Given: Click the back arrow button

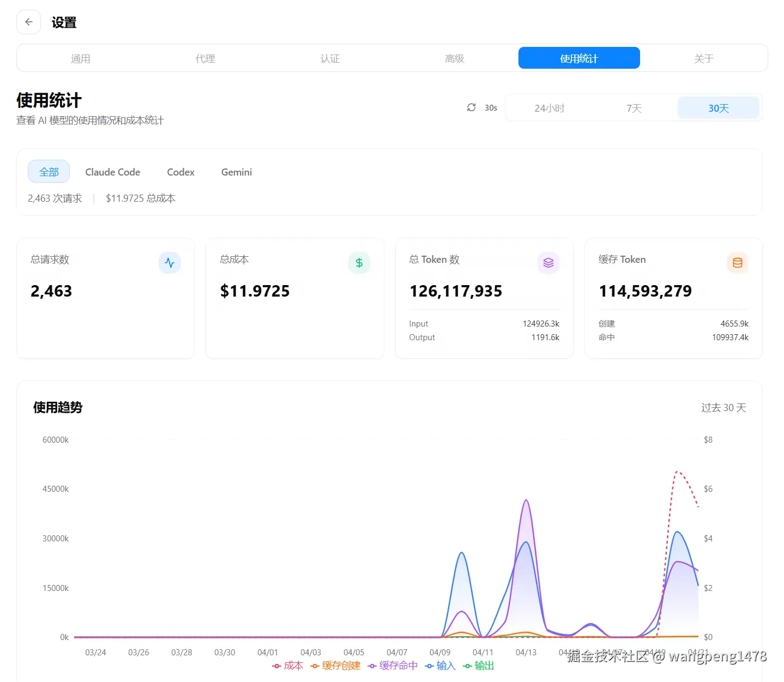Looking at the screenshot, I should (x=29, y=22).
